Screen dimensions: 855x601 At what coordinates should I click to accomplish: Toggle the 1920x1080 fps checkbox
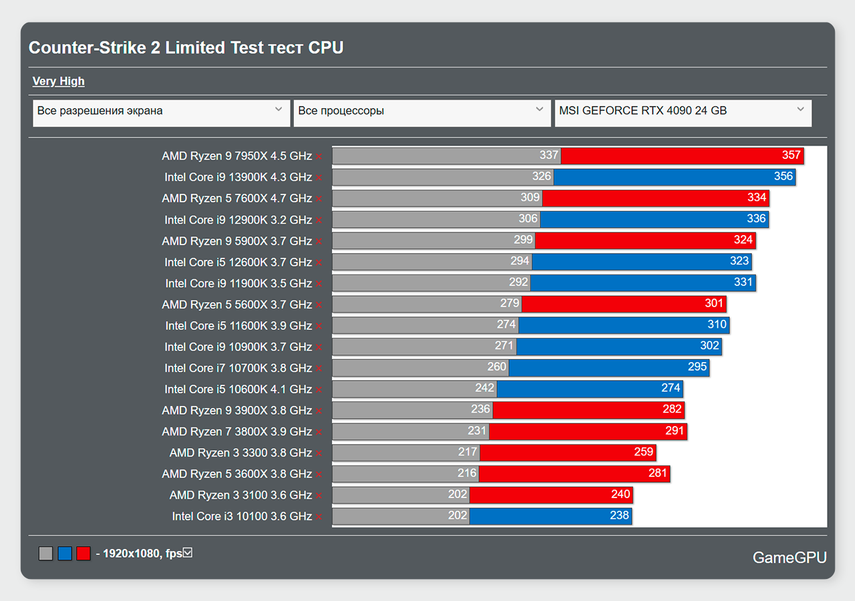[187, 552]
